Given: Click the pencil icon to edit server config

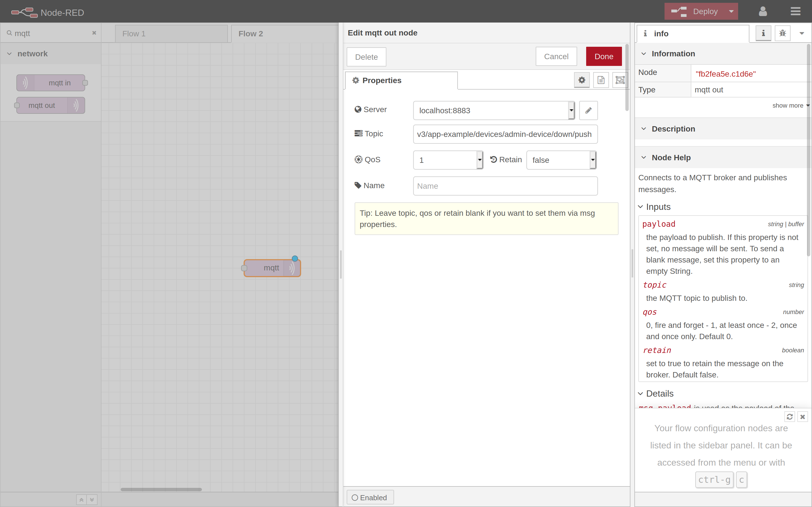Looking at the screenshot, I should coord(588,110).
